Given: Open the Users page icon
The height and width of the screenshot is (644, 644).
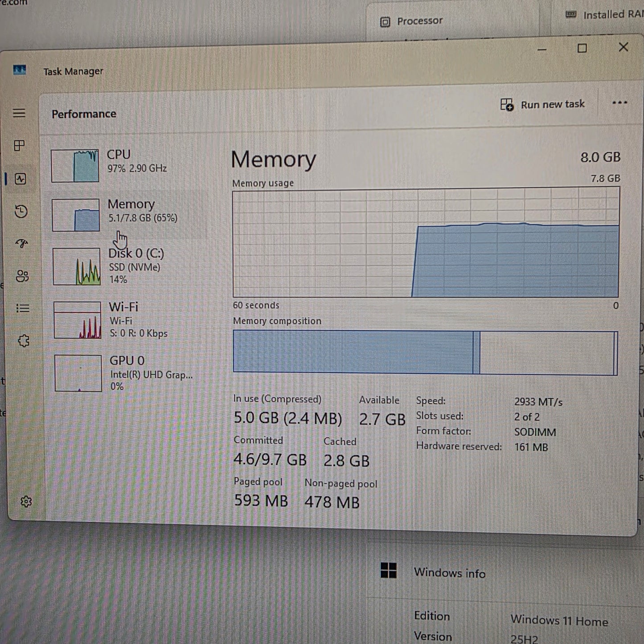Looking at the screenshot, I should pyautogui.click(x=22, y=276).
